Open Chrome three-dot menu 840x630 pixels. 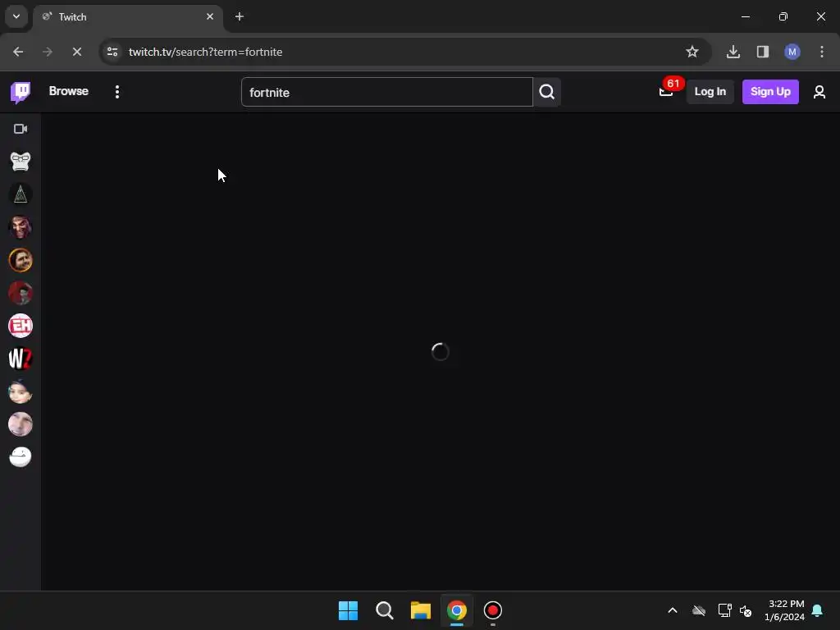(x=821, y=52)
